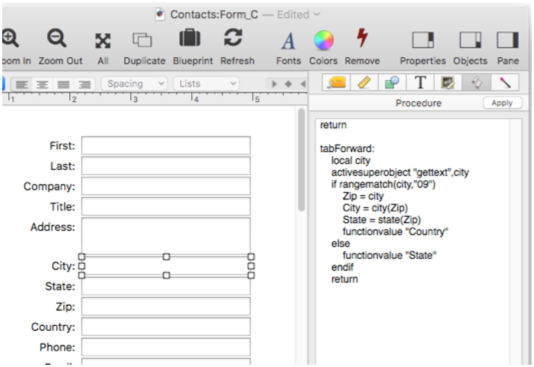Click the 'City:' label
The image size is (534, 367).
63,266
